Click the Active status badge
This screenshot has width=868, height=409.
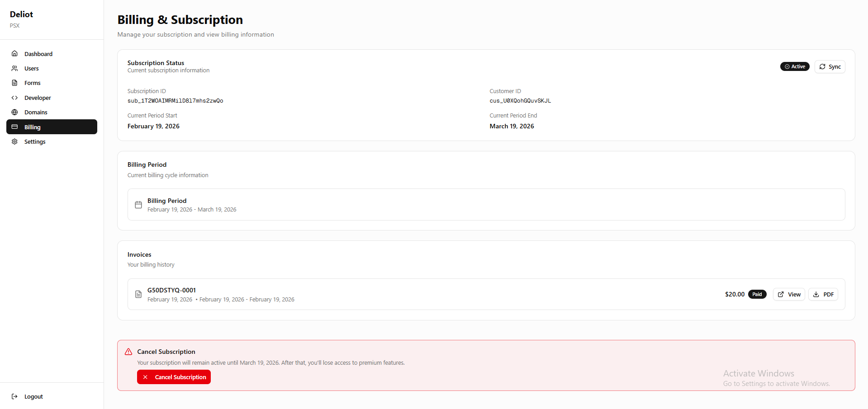click(x=795, y=66)
